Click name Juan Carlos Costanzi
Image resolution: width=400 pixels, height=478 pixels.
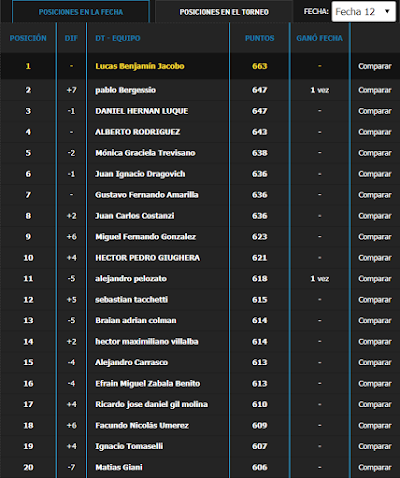coord(135,216)
